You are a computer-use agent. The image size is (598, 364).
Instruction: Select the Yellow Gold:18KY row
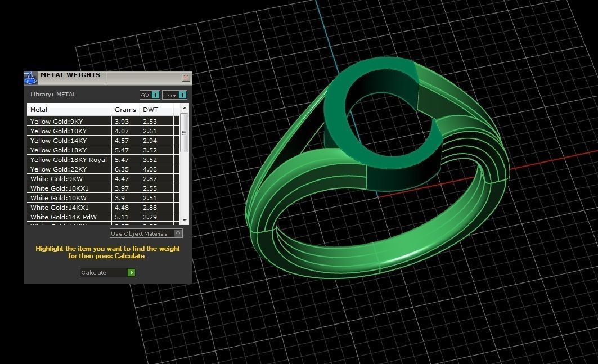point(103,150)
